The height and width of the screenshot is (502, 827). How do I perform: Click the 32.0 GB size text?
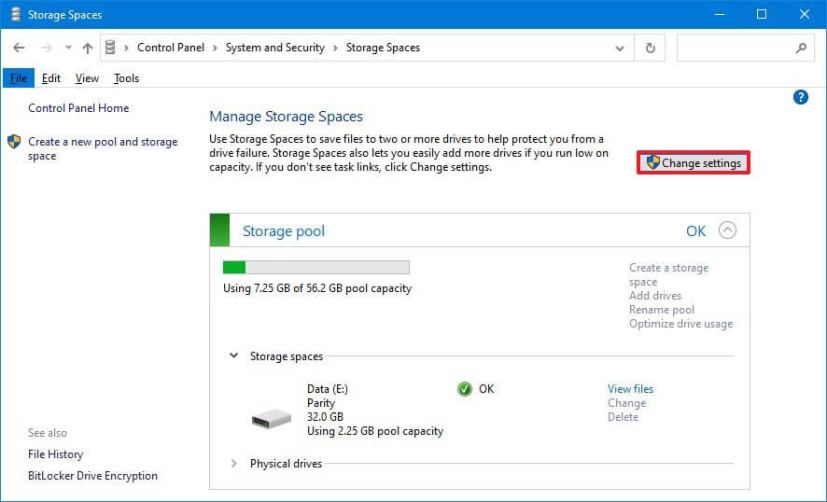[325, 417]
